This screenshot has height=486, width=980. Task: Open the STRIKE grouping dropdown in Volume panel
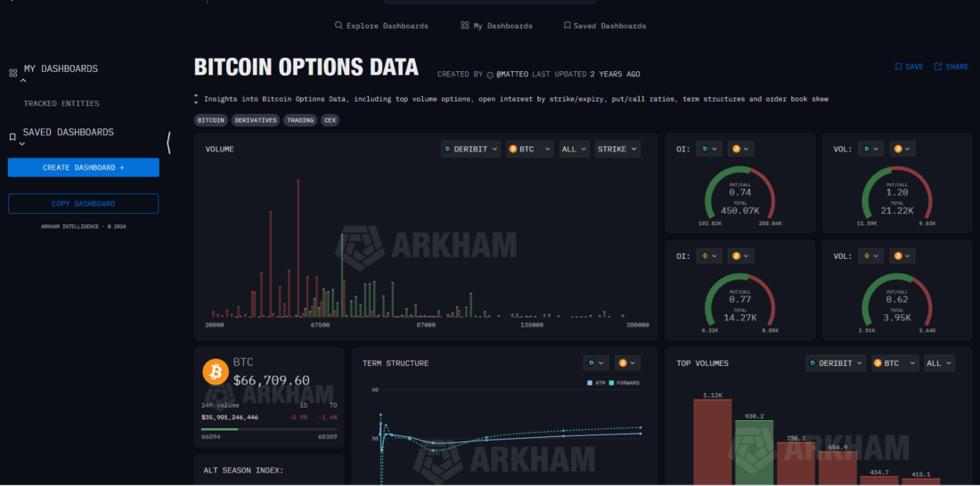pyautogui.click(x=617, y=150)
